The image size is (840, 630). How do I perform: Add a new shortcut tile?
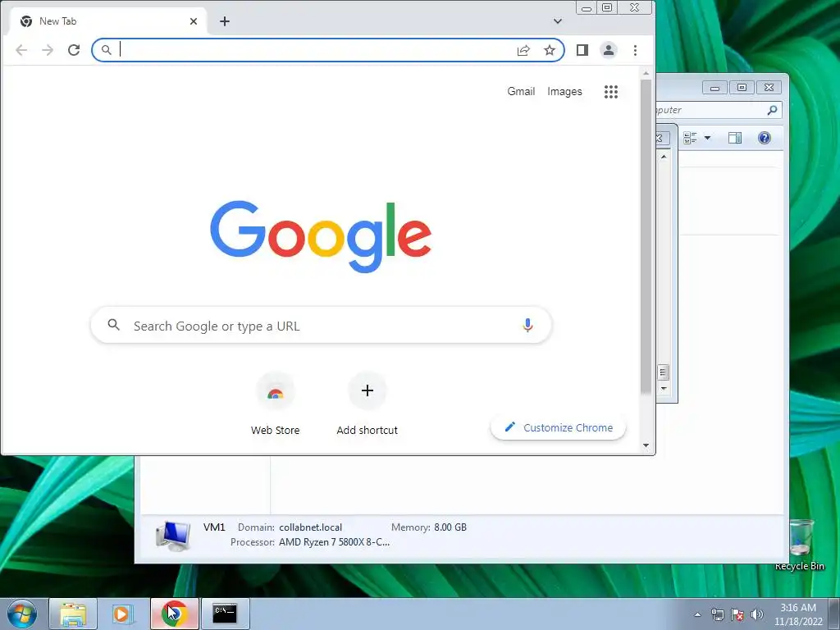coord(367,403)
